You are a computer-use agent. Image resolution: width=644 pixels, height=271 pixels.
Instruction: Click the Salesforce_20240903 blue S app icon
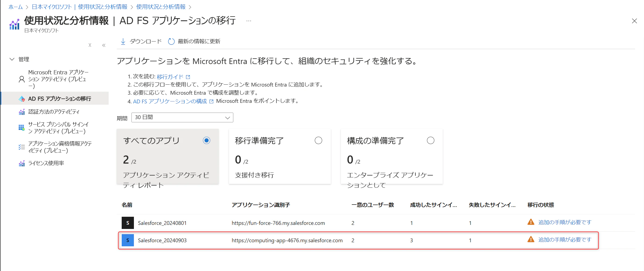[x=128, y=240]
